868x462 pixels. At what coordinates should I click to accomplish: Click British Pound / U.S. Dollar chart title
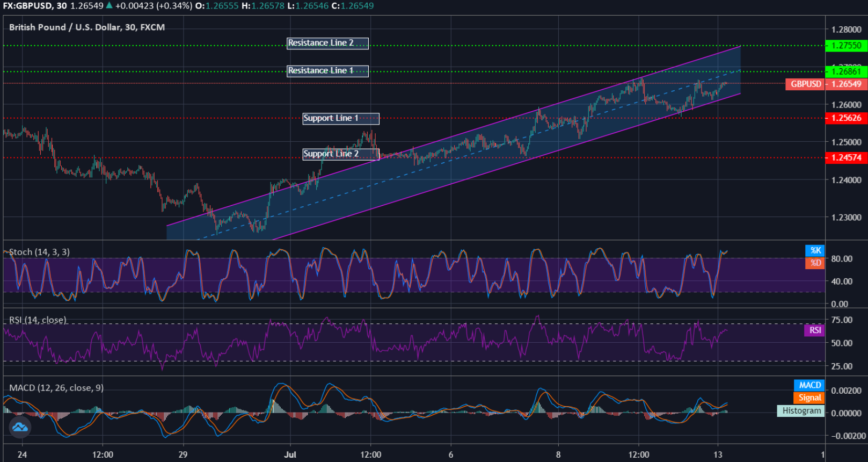tap(87, 27)
